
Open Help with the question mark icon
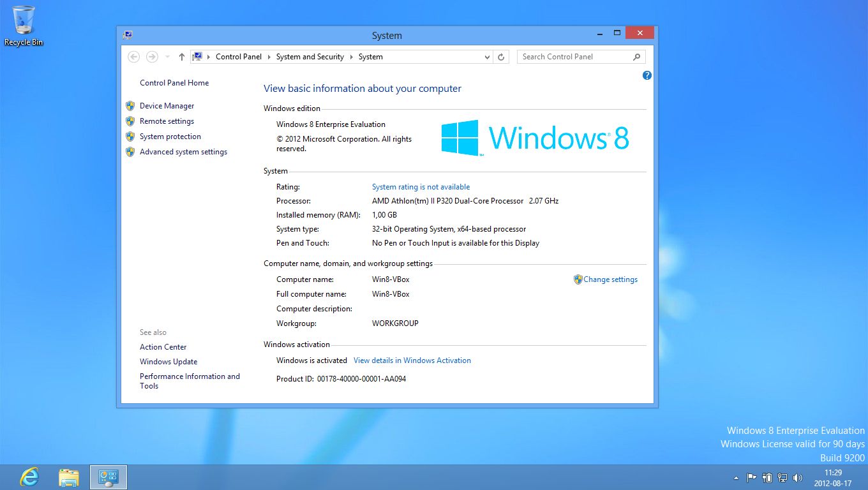647,75
